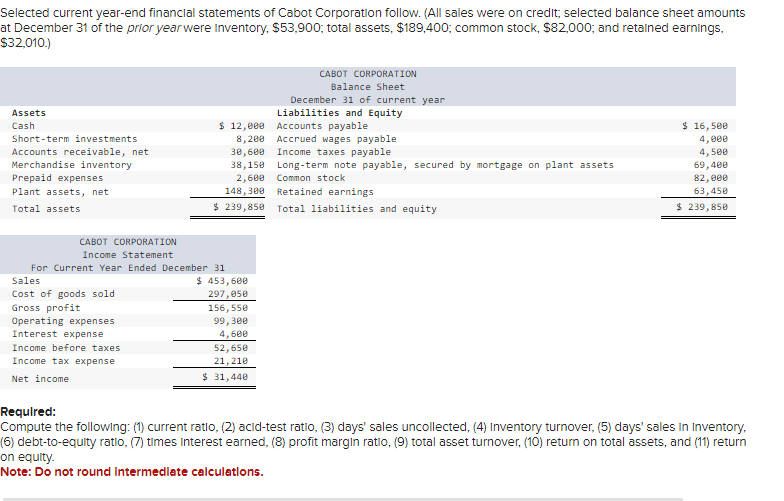
Task: Click the Accounts receivable, net label
Action: click(x=80, y=152)
